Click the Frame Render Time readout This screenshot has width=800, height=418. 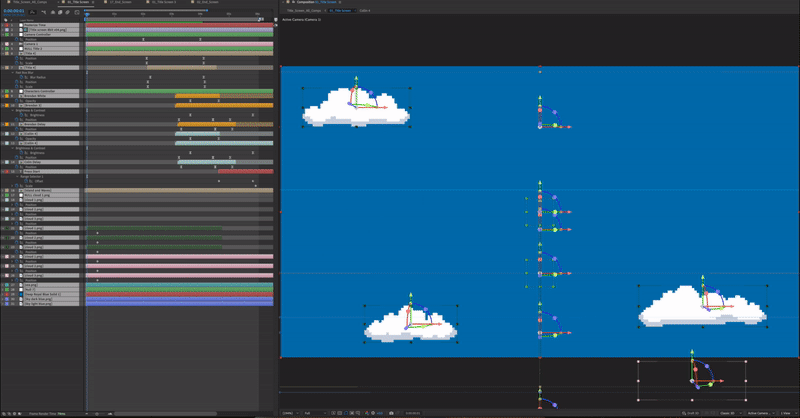click(47, 413)
